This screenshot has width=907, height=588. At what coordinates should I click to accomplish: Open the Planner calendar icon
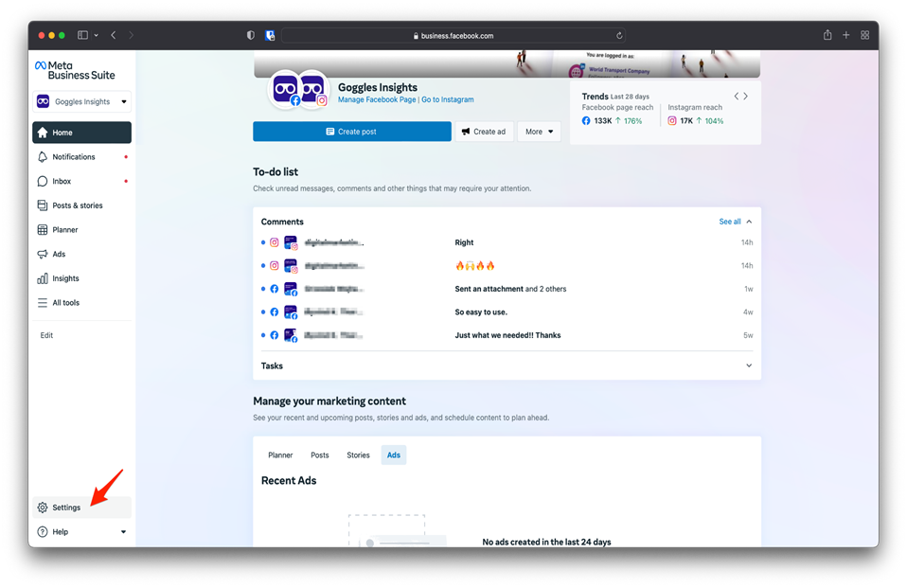point(43,230)
